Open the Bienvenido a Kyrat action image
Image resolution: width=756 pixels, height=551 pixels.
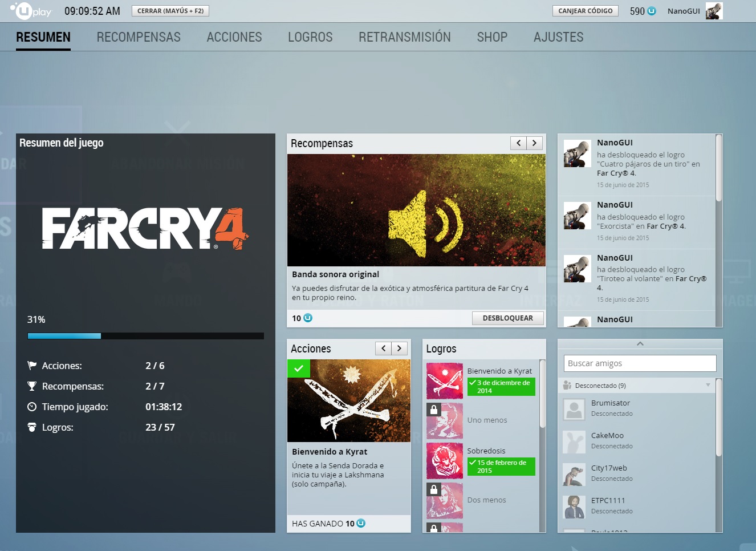coord(349,400)
